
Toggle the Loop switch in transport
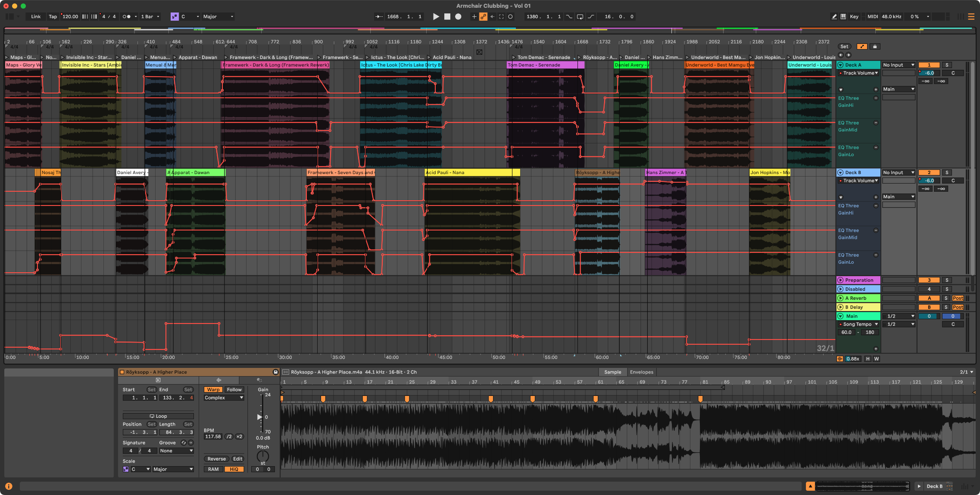coord(580,16)
